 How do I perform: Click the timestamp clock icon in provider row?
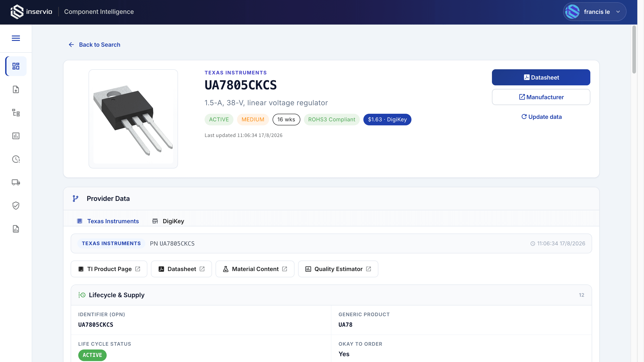click(533, 244)
